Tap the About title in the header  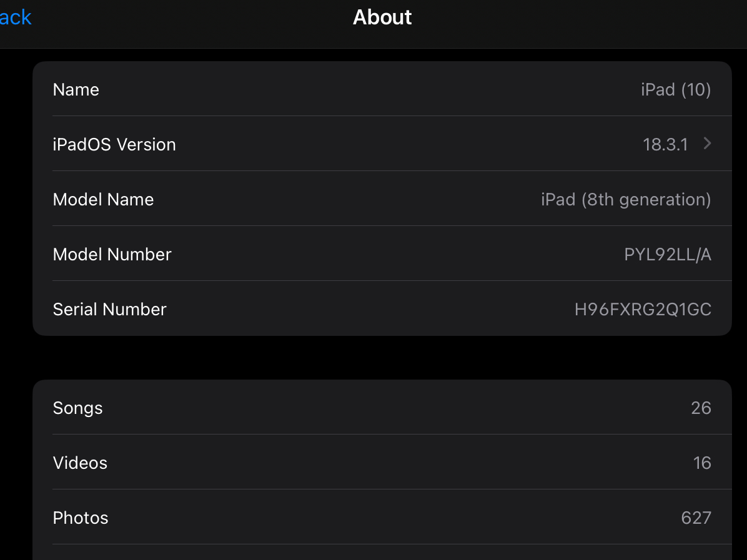coord(382,17)
